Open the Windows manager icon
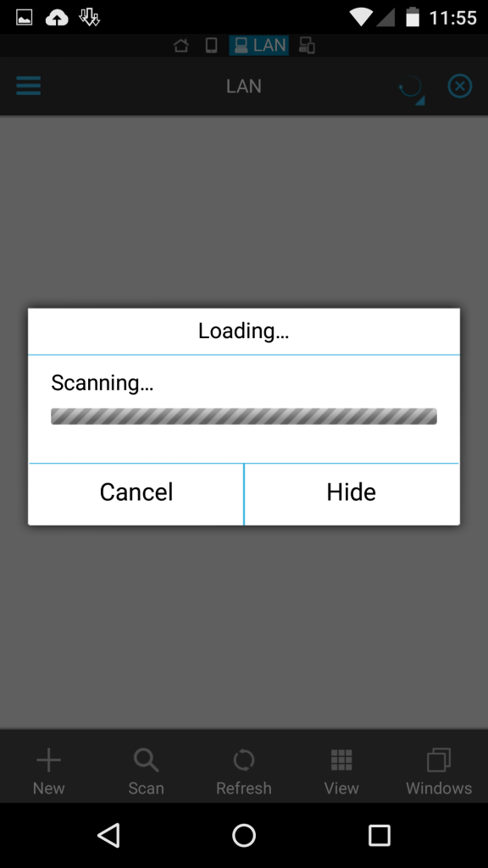Image resolution: width=488 pixels, height=868 pixels. click(439, 771)
